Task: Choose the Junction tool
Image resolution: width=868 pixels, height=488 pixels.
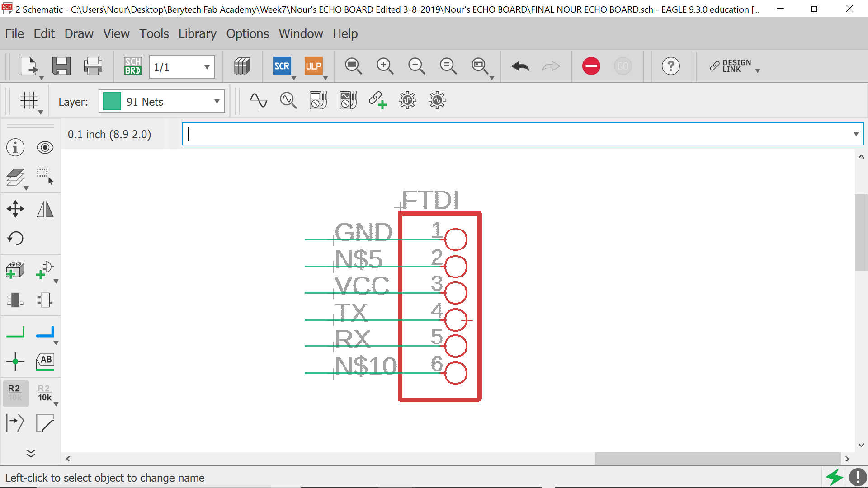Action: point(15,361)
